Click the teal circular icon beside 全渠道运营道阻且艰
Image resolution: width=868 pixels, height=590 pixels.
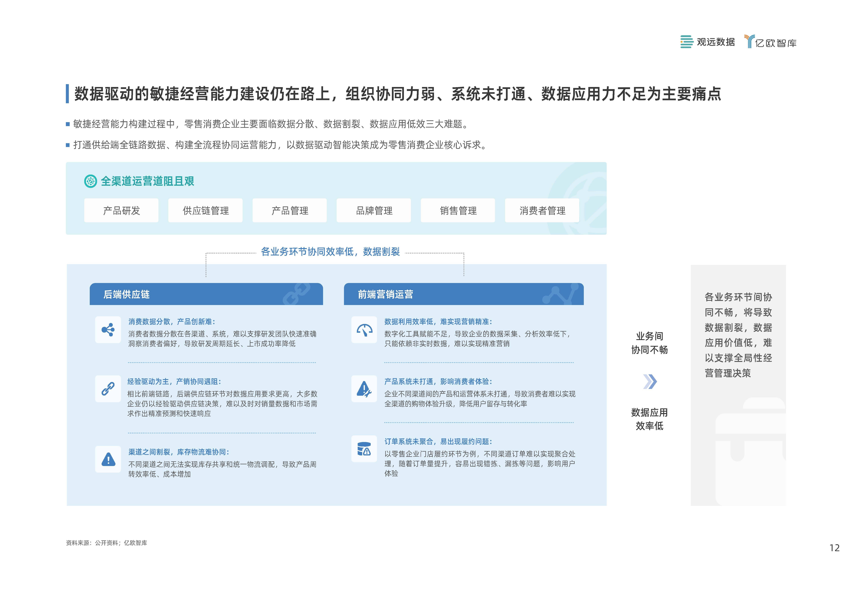90,181
